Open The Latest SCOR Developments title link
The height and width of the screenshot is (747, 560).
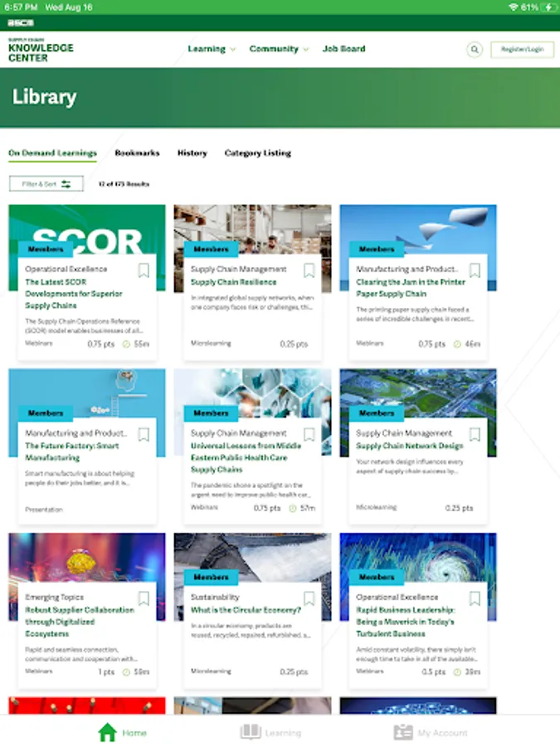point(74,294)
